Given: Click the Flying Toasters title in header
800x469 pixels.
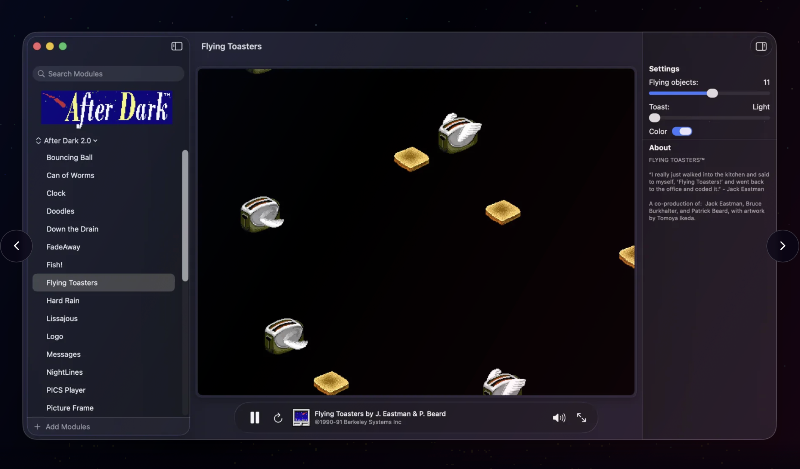Looking at the screenshot, I should 231,46.
